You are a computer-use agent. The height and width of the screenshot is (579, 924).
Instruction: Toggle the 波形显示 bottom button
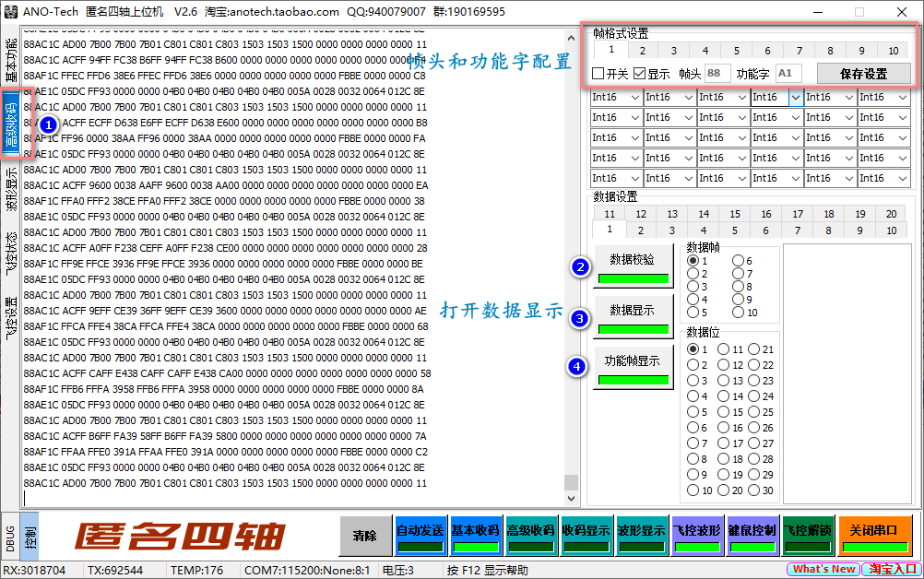[641, 536]
